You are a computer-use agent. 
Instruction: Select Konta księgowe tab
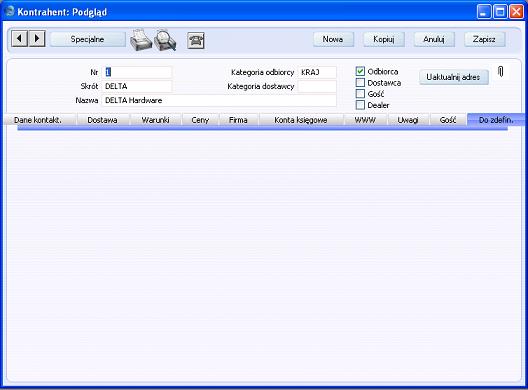301,120
